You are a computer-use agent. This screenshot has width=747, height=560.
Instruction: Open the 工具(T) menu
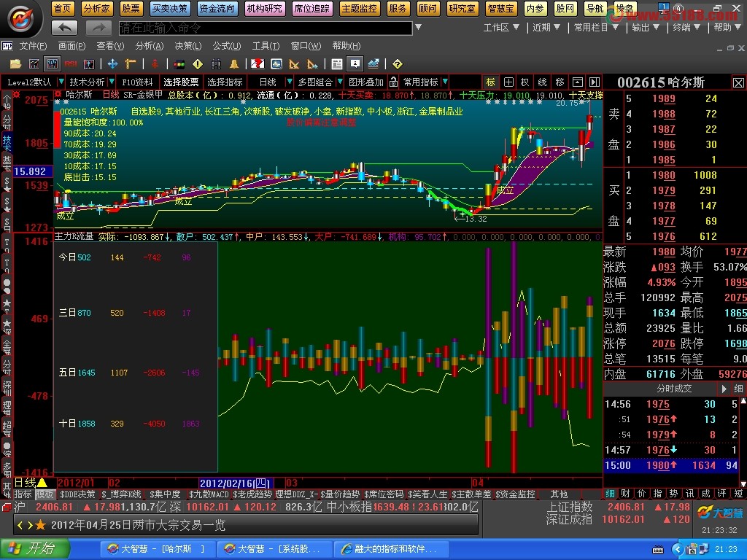pos(266,46)
